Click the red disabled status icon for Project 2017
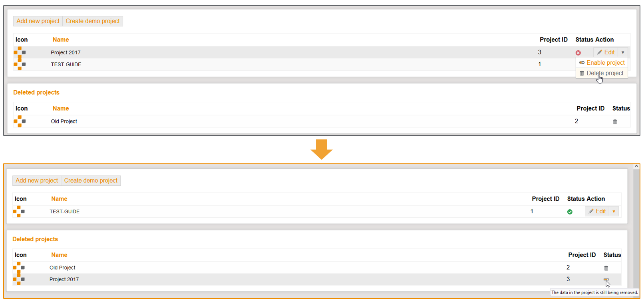 click(578, 53)
